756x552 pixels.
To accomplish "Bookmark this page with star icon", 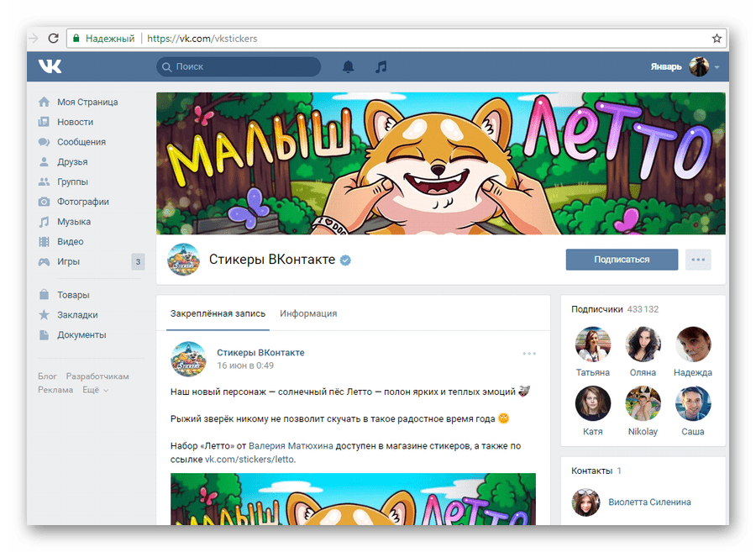I will 717,38.
